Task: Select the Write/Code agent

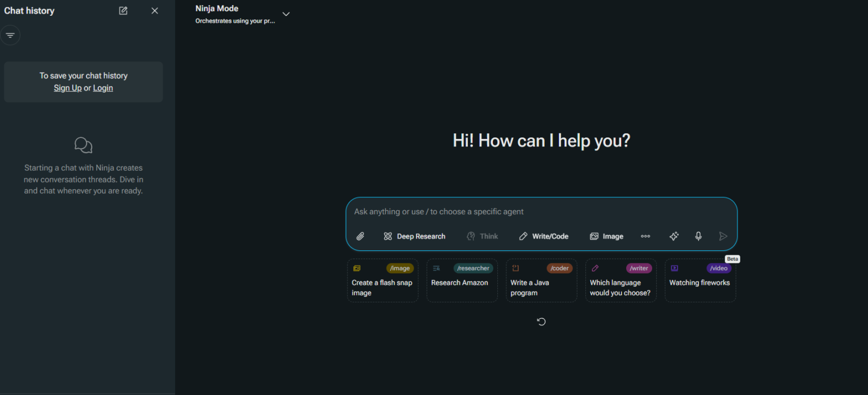Action: point(543,236)
